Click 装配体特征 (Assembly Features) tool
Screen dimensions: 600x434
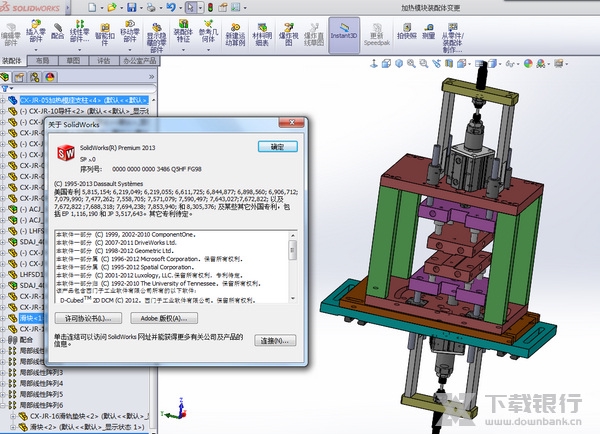(x=183, y=31)
